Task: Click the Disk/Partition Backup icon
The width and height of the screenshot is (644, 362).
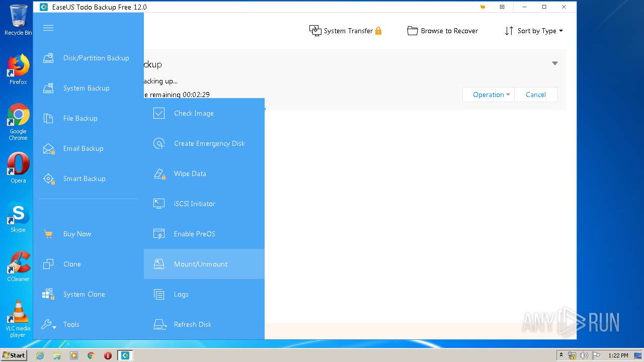Action: coord(48,58)
